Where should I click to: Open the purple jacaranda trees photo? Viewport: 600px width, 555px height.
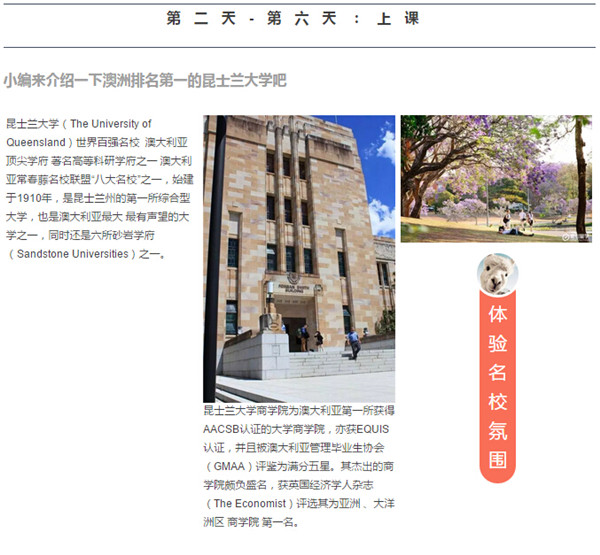(496, 178)
